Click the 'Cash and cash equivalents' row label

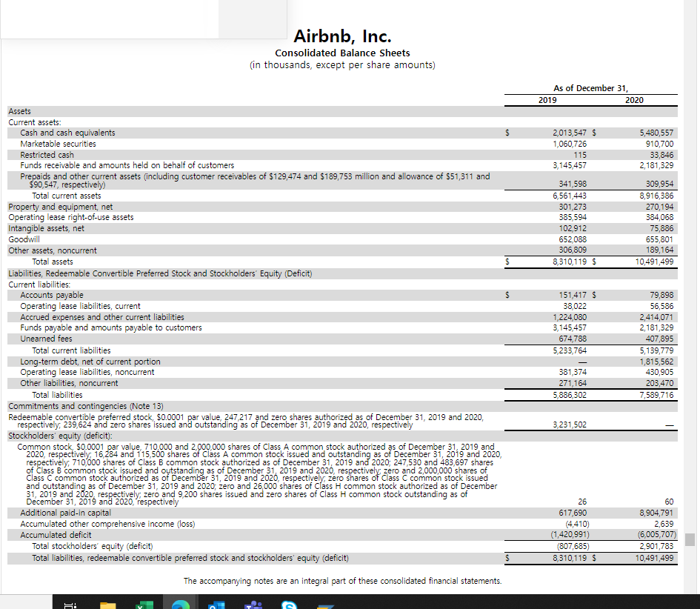(x=67, y=133)
